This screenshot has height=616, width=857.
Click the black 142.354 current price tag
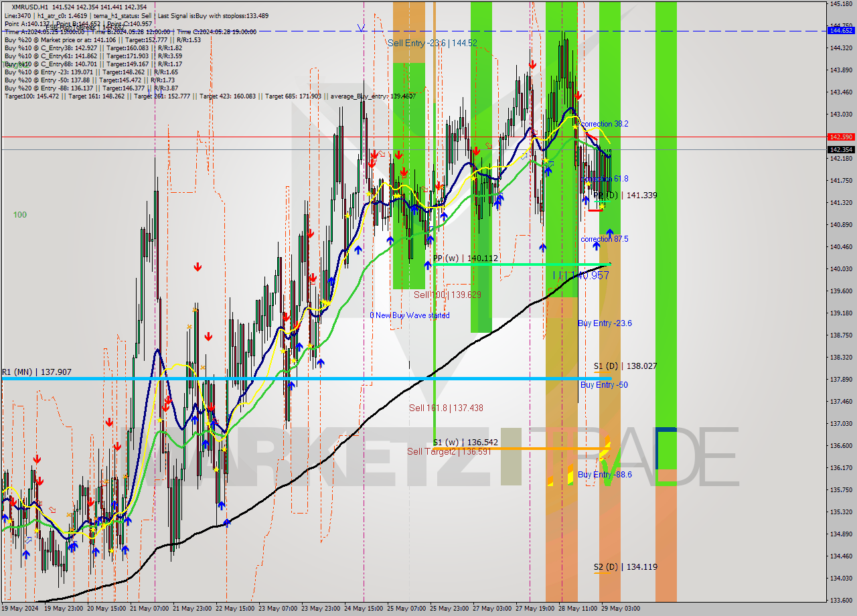pyautogui.click(x=841, y=149)
